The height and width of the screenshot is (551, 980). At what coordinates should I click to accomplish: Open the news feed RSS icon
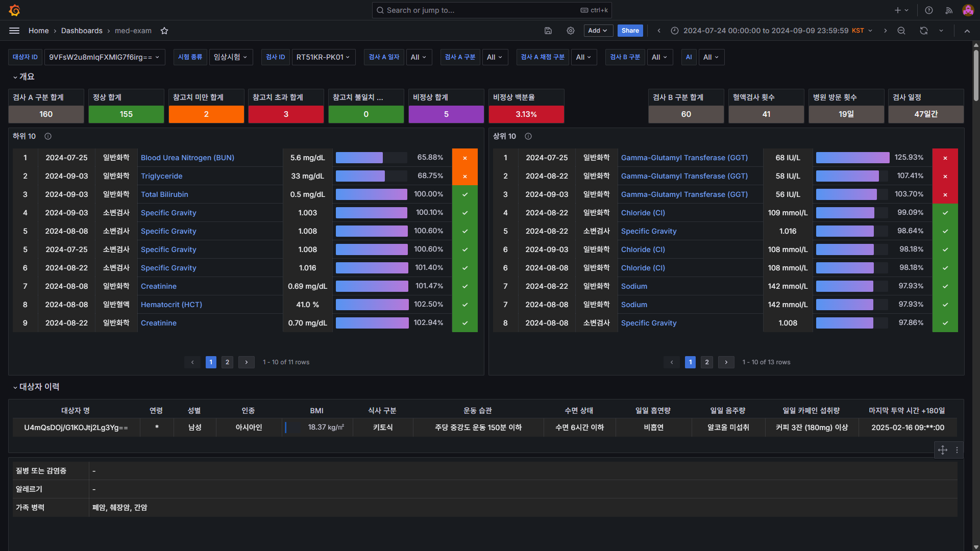tap(949, 10)
